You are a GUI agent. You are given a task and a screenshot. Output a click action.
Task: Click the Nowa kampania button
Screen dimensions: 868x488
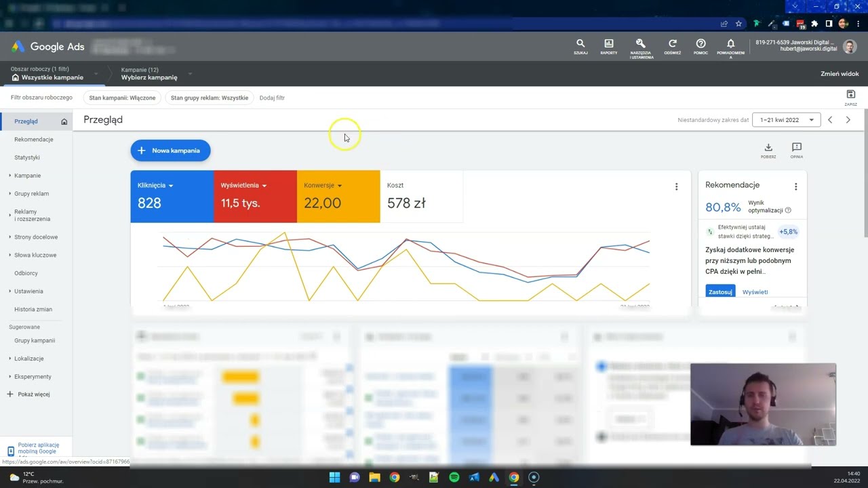[x=170, y=150]
